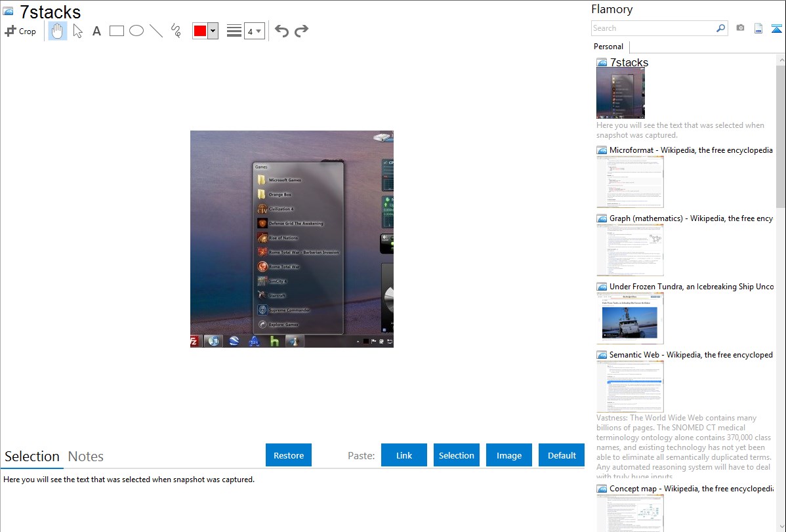Open the Microformat Wikipedia snapshot thumbnail
The image size is (786, 532).
click(x=630, y=182)
